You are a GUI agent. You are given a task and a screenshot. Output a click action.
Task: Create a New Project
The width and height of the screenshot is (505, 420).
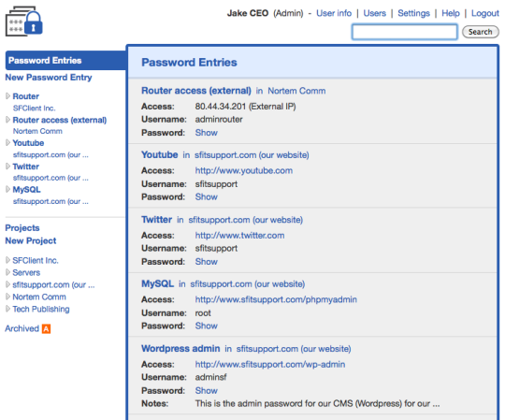point(31,240)
